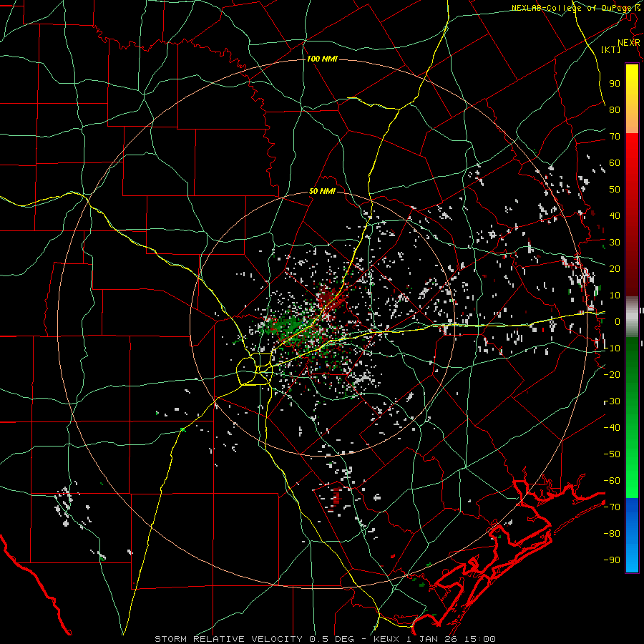
Task: Click the 90 value on the velocity scale
Action: 615,84
